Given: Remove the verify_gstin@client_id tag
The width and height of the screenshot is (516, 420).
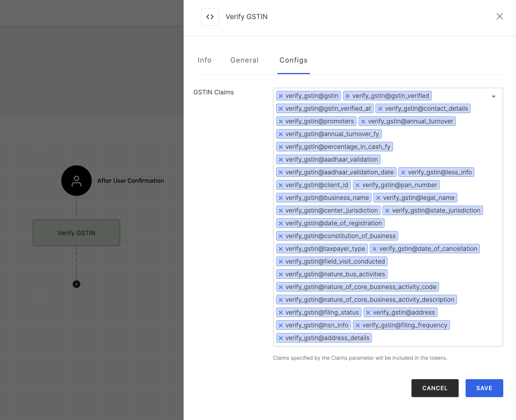Looking at the screenshot, I should click(281, 185).
